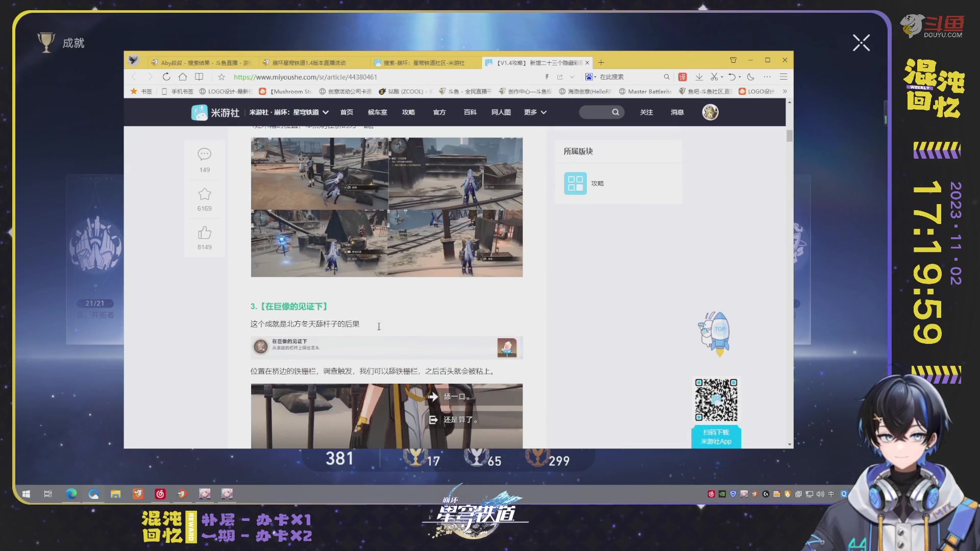Screen dimensions: 980x551
Task: Open NetEase Cloud Music from the taskbar
Action: pyautogui.click(x=160, y=494)
